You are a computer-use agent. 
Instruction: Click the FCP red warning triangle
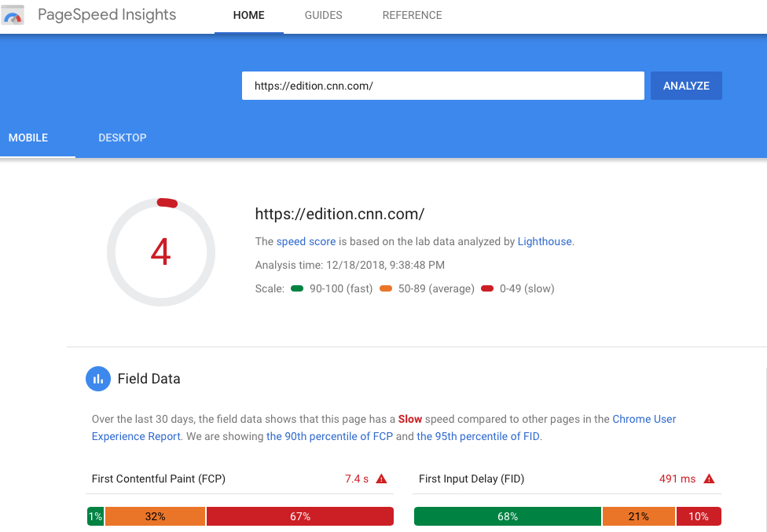(382, 479)
